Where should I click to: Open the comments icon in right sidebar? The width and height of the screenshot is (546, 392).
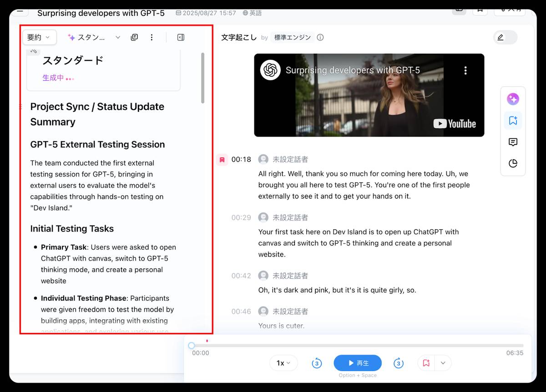513,142
